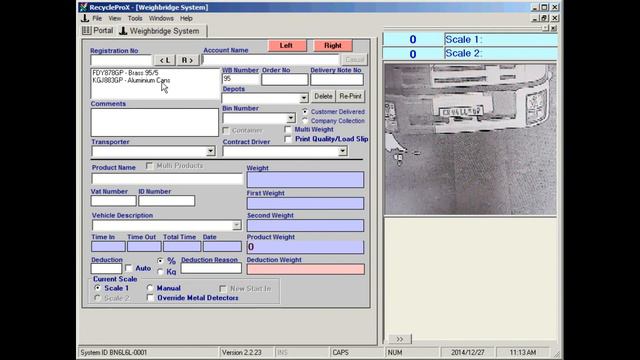
Task: Select the % deduction radio button
Action: pos(160,261)
